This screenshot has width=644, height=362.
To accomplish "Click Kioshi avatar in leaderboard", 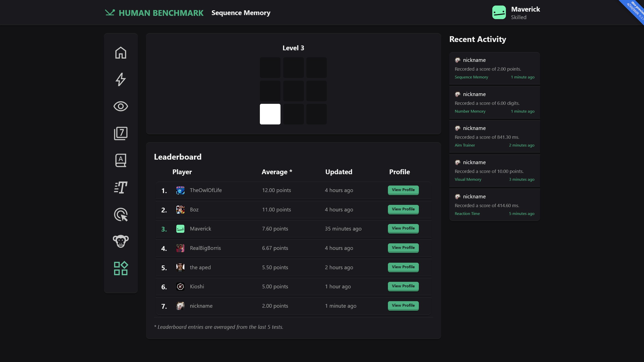I will coord(180,287).
